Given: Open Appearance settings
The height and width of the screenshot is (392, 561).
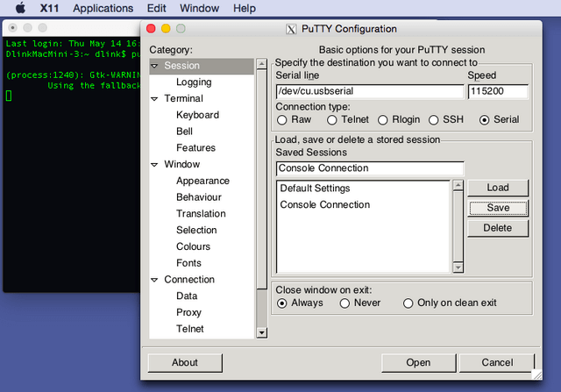Looking at the screenshot, I should tap(202, 181).
